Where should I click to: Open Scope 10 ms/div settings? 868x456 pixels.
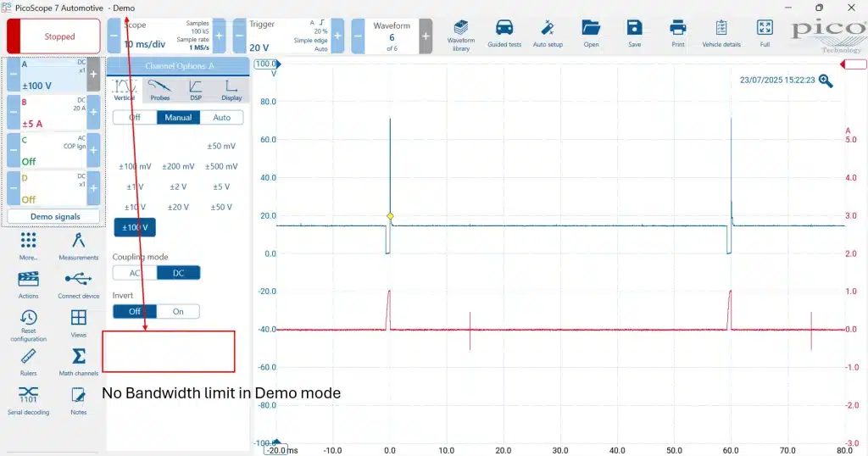pyautogui.click(x=166, y=36)
